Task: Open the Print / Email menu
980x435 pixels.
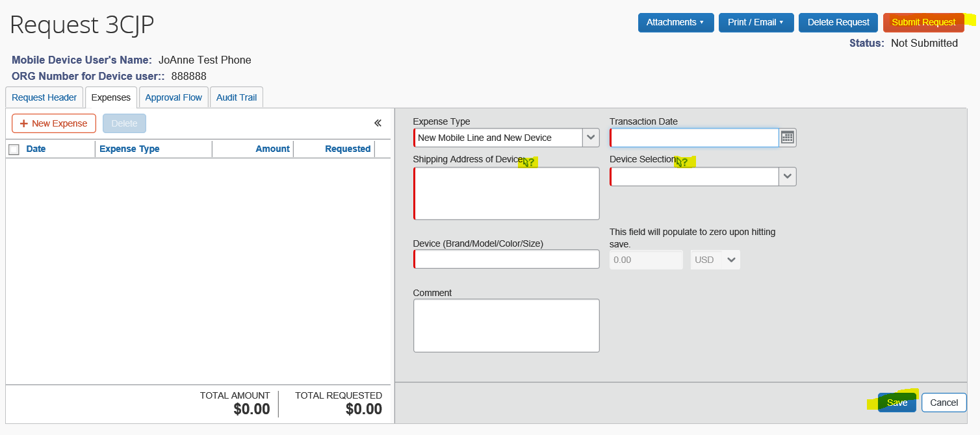Action: [x=756, y=23]
